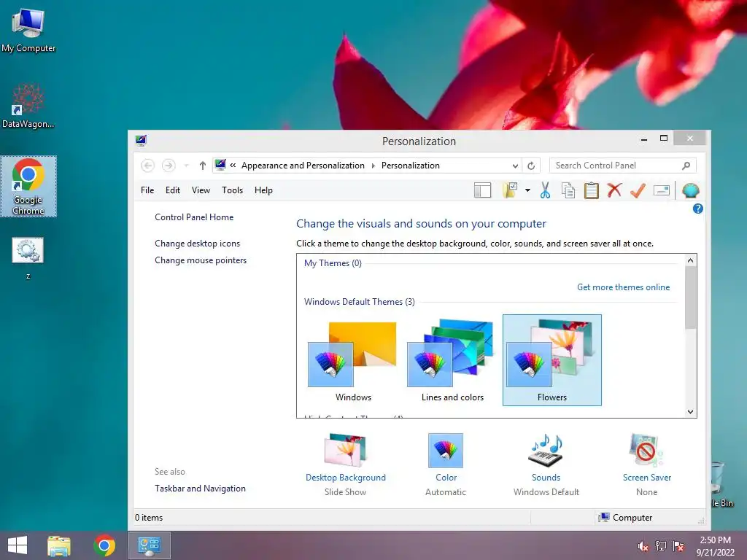Select the Windows theme
The width and height of the screenshot is (747, 560).
[x=353, y=361]
